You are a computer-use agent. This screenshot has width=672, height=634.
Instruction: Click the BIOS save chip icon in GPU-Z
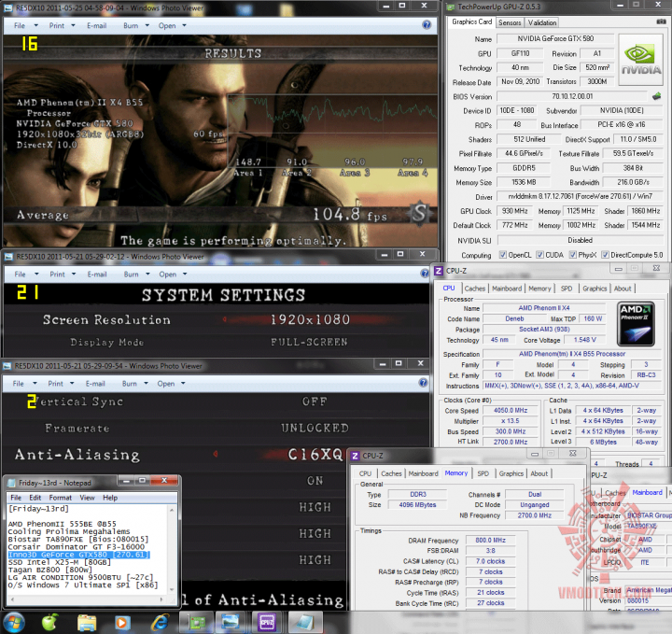coord(656,96)
